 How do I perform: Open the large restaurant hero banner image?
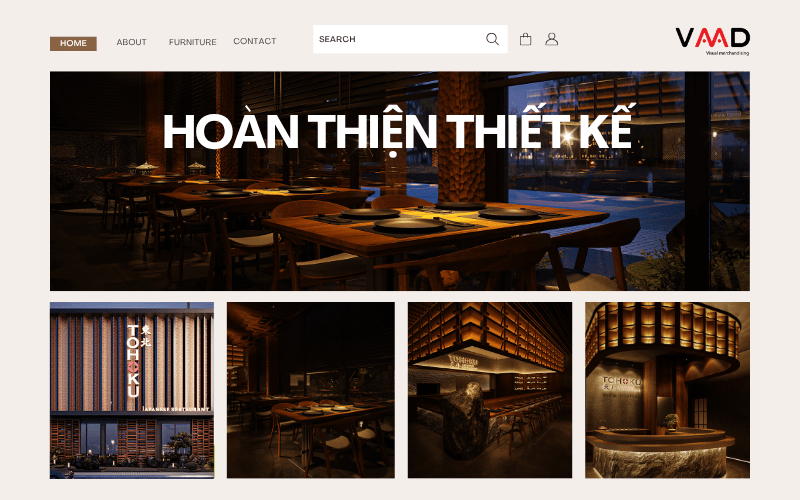[x=400, y=181]
